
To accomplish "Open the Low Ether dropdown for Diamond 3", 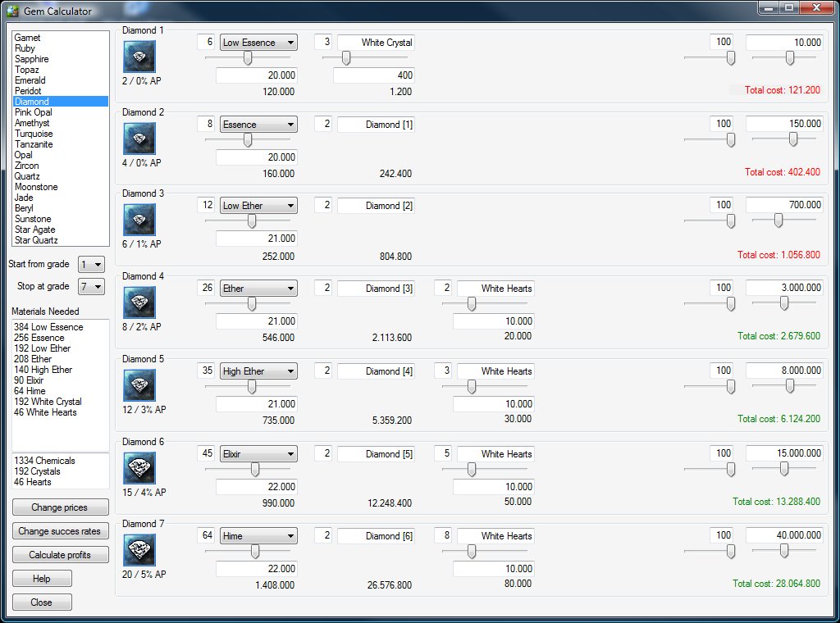I will pyautogui.click(x=258, y=206).
